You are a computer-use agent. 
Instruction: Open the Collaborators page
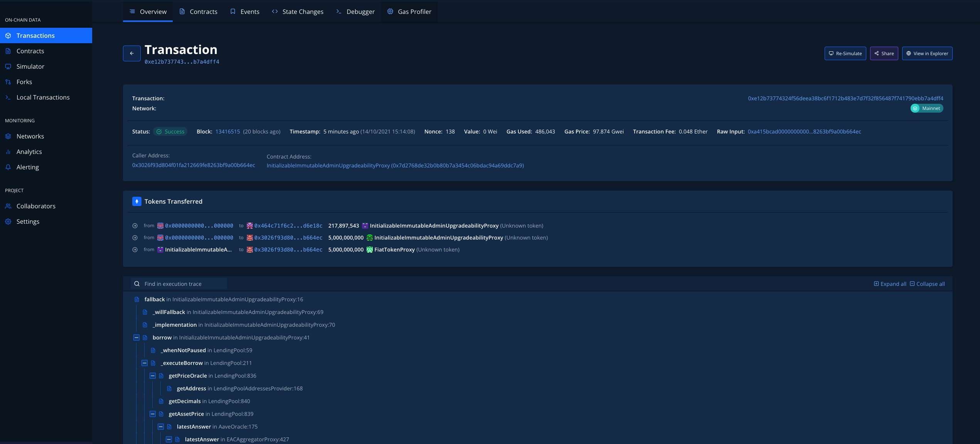pos(36,206)
